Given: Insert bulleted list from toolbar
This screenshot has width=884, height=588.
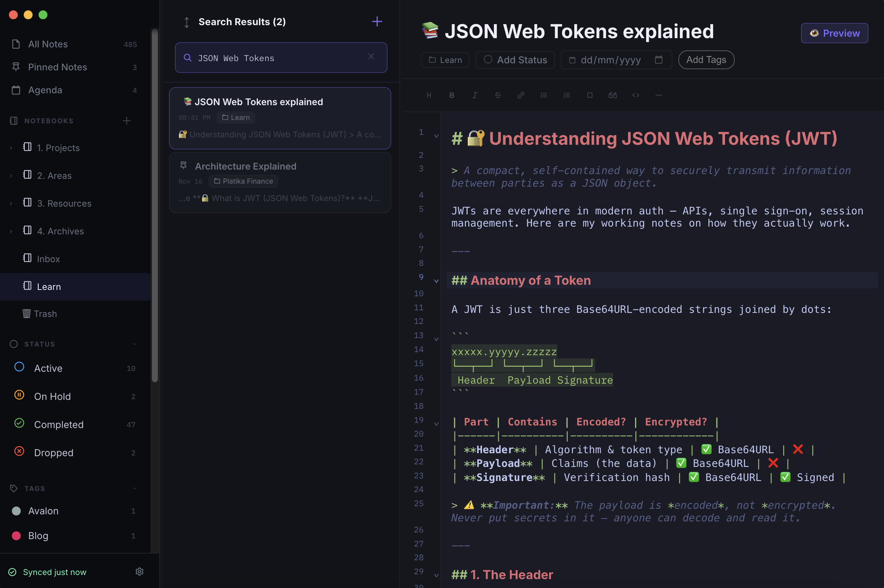Looking at the screenshot, I should coord(544,95).
